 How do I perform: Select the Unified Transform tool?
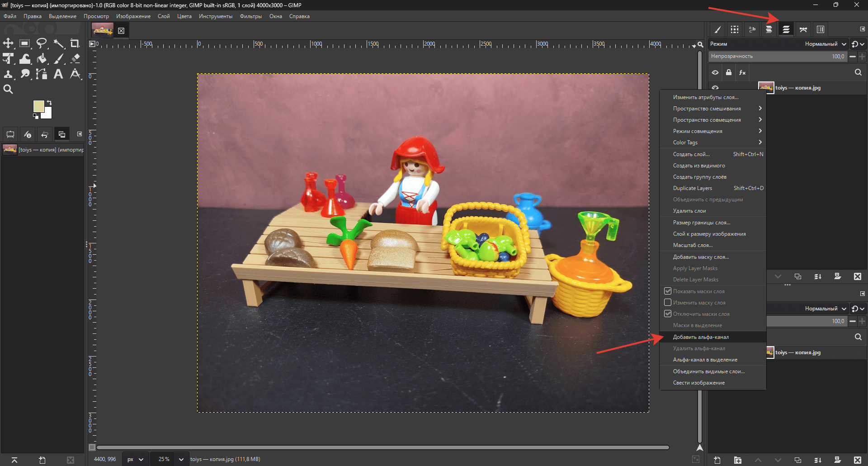[8, 59]
